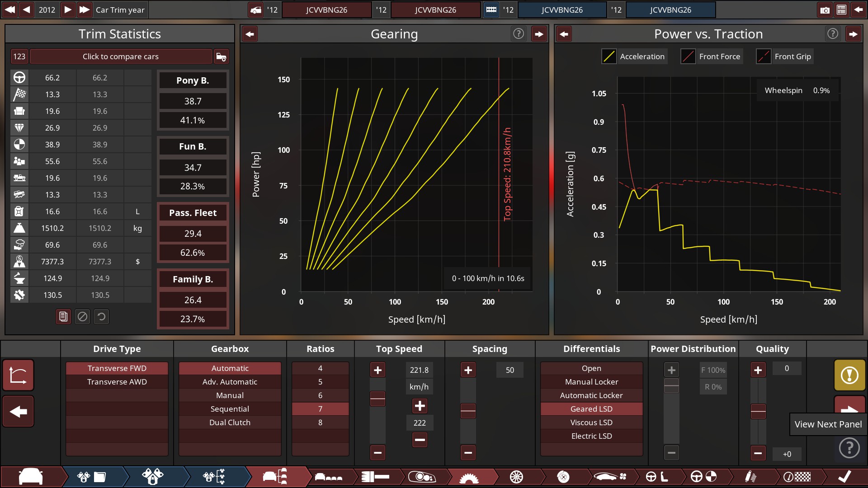Viewport: 868px width, 488px height.
Task: Open the suspension spring tab
Action: click(x=750, y=477)
